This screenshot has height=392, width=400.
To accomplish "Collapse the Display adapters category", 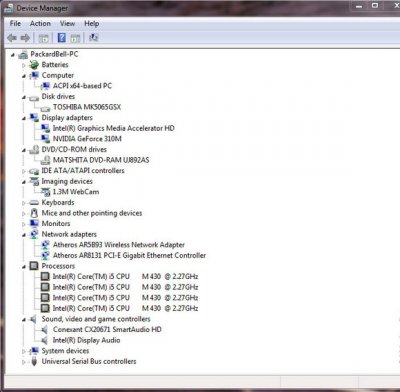I will coord(24,118).
